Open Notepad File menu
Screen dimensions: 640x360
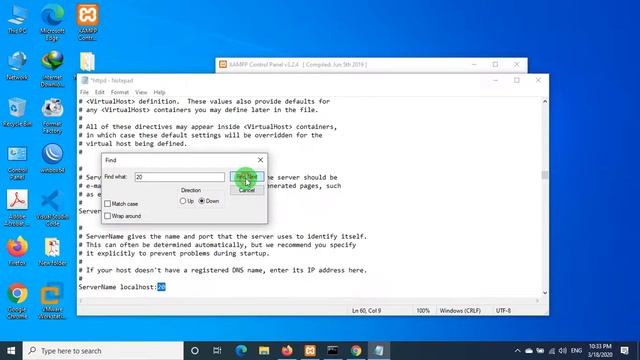click(84, 92)
